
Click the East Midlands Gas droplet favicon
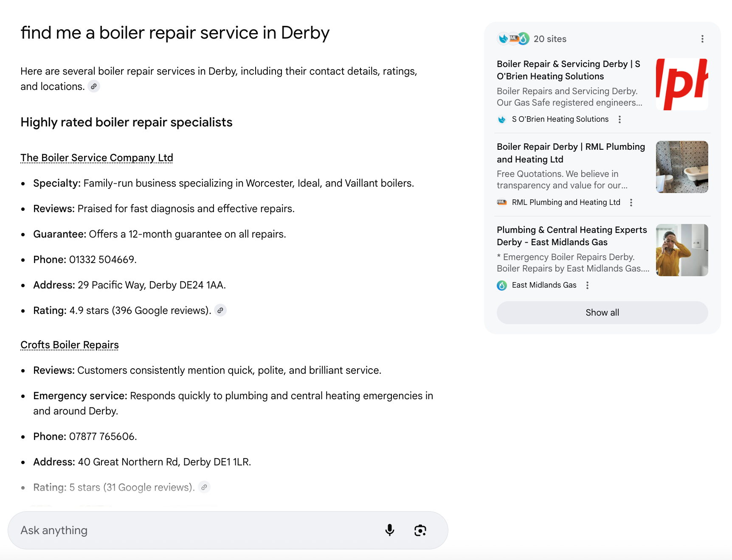click(502, 286)
